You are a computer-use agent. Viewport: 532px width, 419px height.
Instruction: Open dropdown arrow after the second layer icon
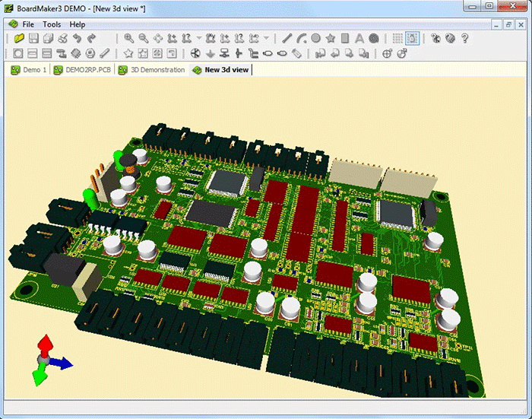coord(199,38)
